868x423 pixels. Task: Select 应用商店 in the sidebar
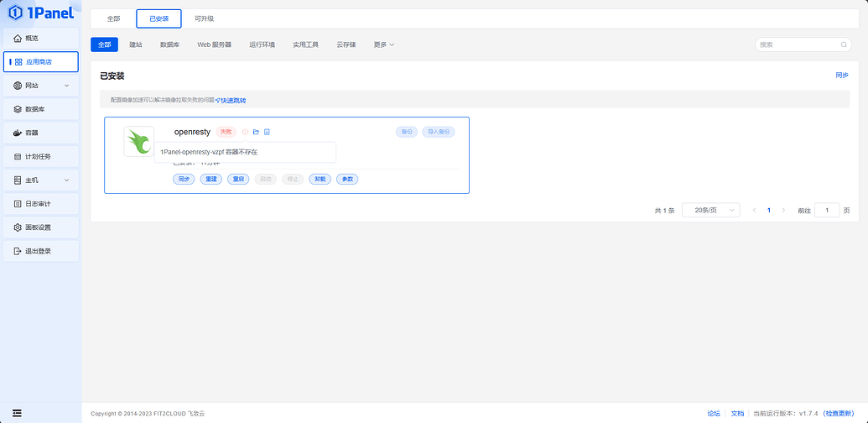tap(41, 62)
